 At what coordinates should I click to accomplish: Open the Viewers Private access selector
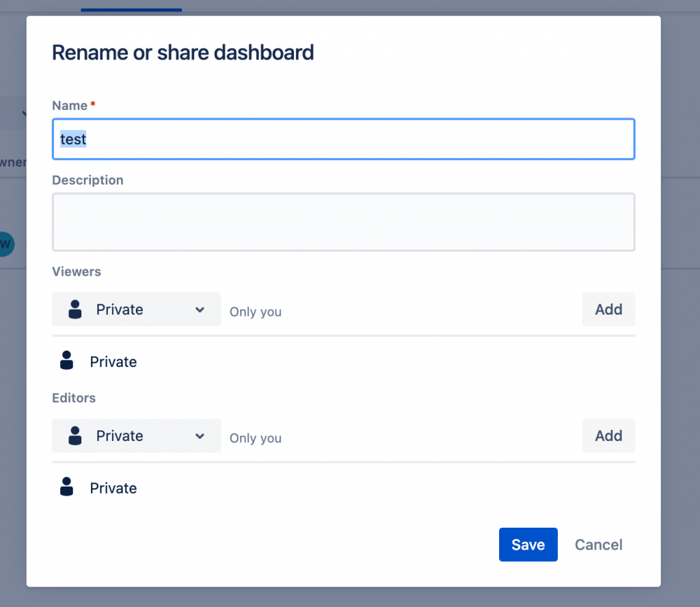click(136, 310)
